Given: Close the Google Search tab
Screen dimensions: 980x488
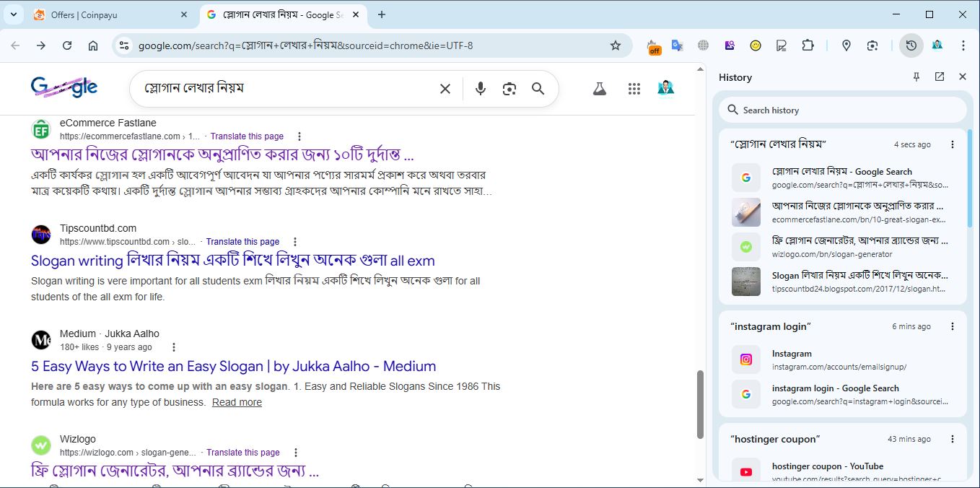Looking at the screenshot, I should point(356,14).
